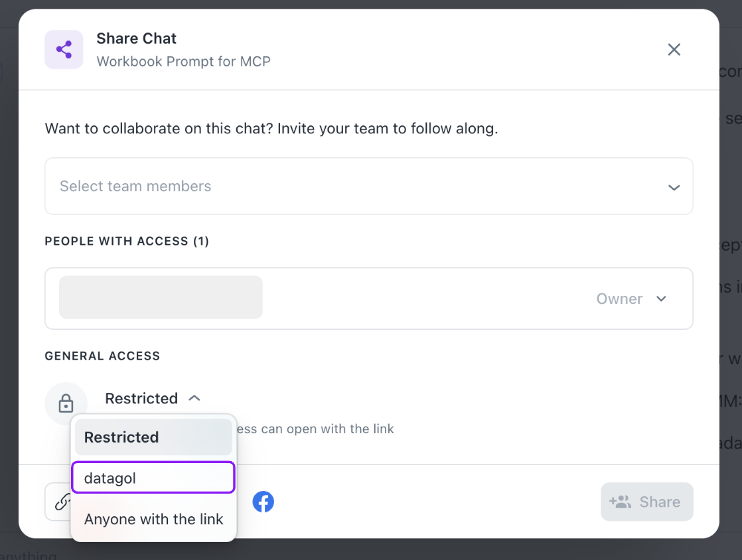Choose datagol from the access menu

click(153, 478)
